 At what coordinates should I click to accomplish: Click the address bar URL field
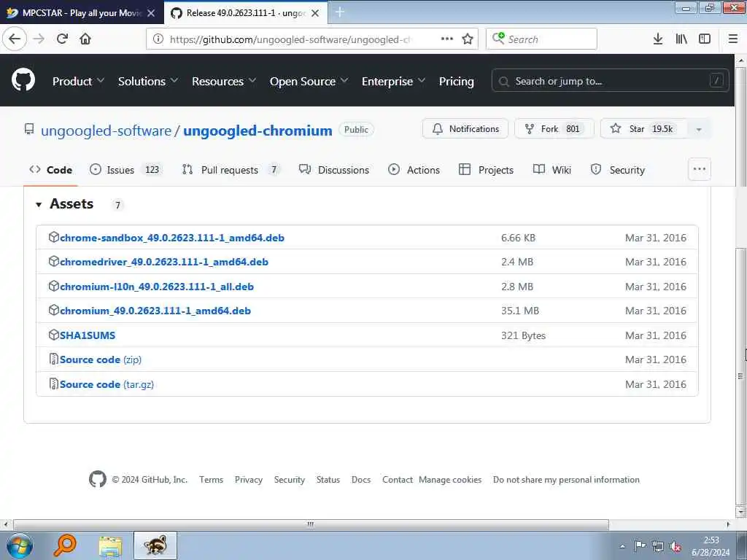pos(290,39)
